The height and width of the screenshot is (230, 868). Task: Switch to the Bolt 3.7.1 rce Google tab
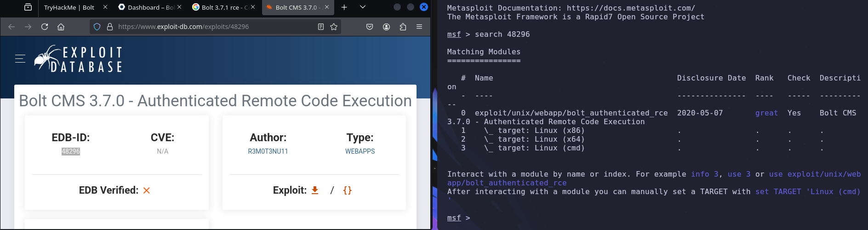coord(221,7)
